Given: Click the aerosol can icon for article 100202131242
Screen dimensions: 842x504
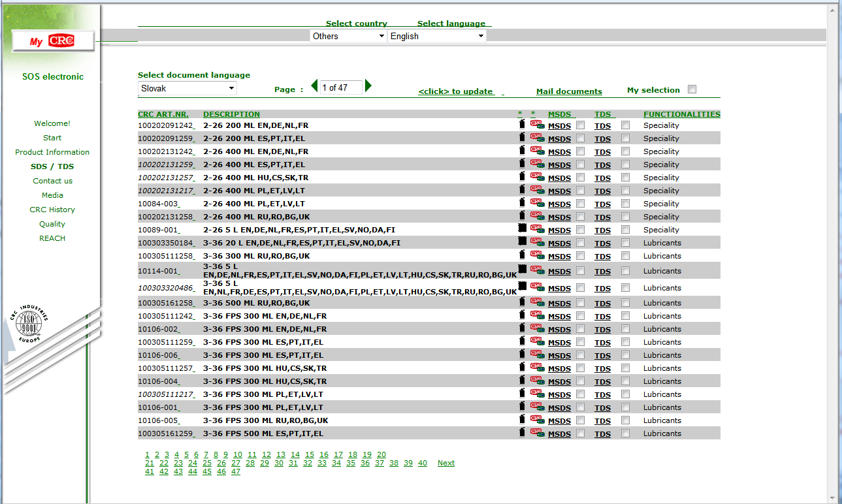Looking at the screenshot, I should [521, 150].
